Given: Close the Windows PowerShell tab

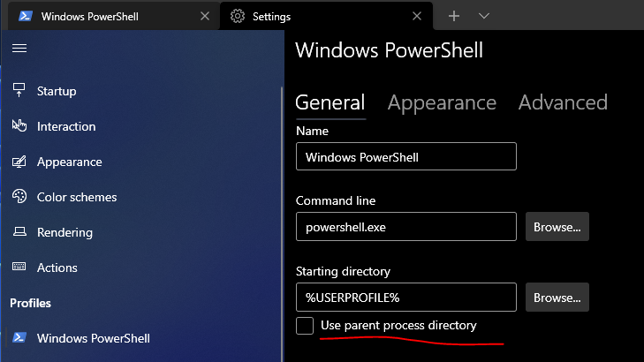Looking at the screenshot, I should (x=205, y=16).
